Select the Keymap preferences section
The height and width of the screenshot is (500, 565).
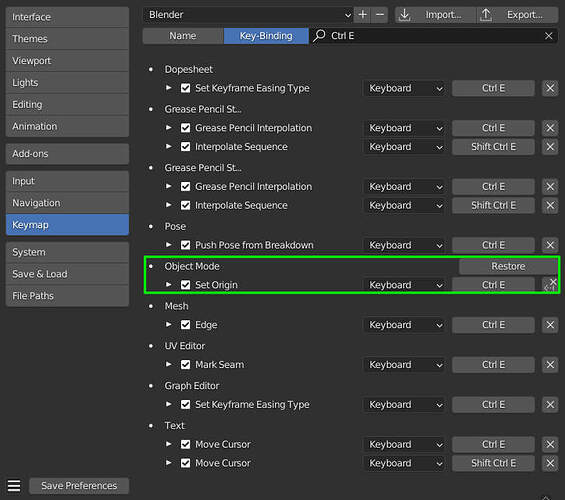click(x=67, y=225)
